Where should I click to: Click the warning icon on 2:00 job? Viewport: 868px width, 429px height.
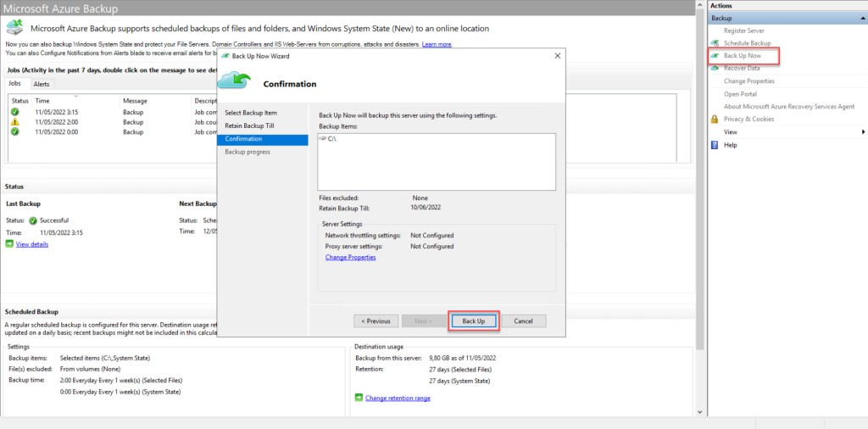click(x=14, y=122)
